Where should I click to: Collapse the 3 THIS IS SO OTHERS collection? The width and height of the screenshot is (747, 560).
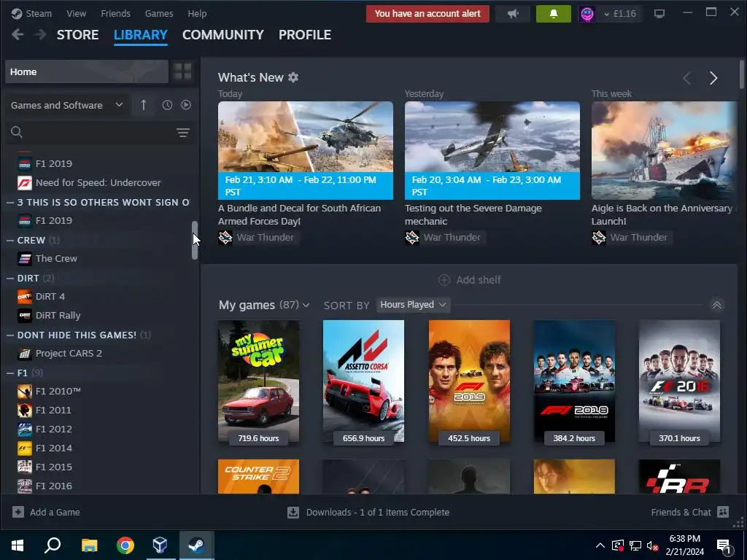tap(10, 203)
